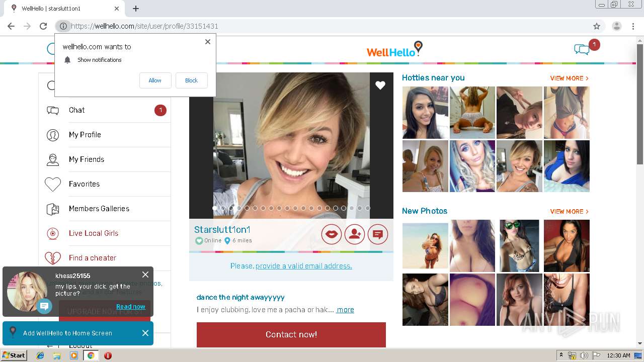Close the notification permission popup
Screen dimensions: 644x362
tap(208, 42)
